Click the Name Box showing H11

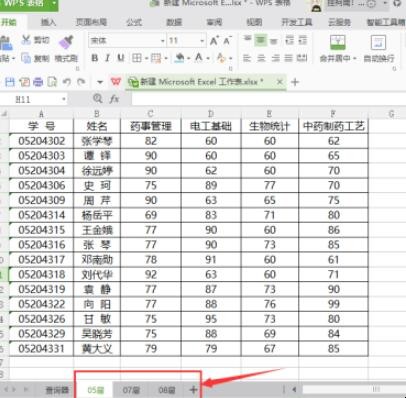click(33, 99)
